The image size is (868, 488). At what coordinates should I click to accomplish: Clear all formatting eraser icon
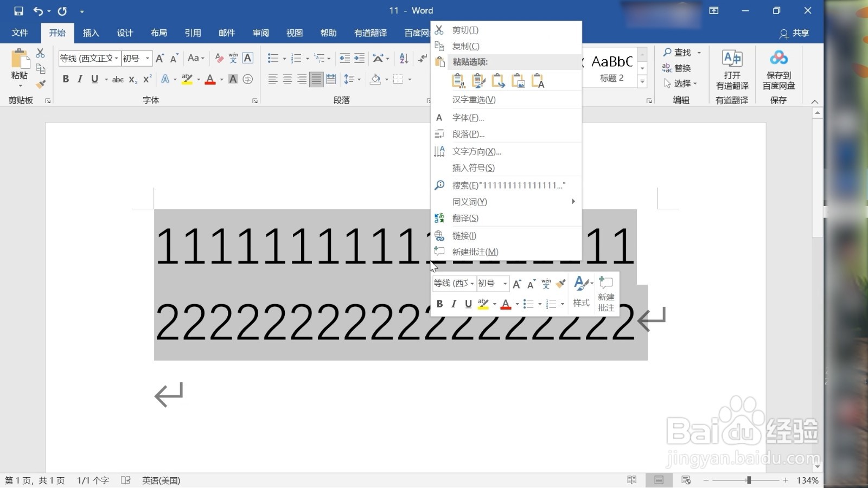click(x=219, y=58)
